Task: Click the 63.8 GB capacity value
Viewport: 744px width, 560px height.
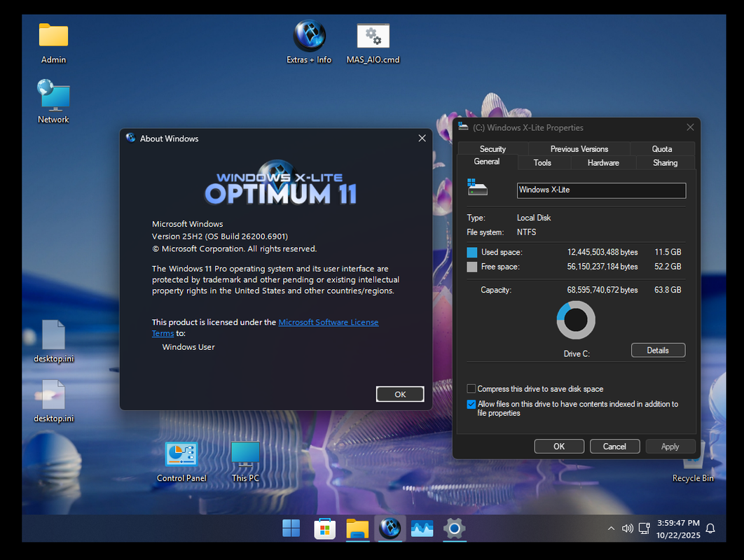Action: [x=668, y=290]
